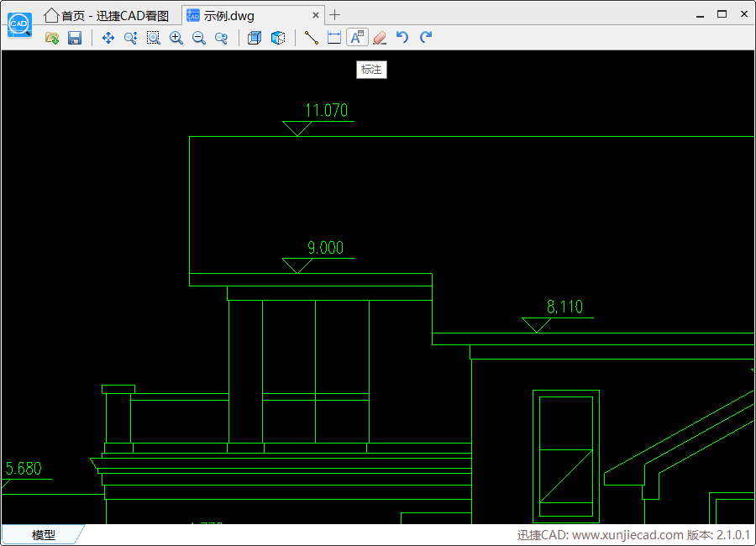The height and width of the screenshot is (546, 756).
Task: Switch to the 首页 home tab
Action: pos(106,16)
